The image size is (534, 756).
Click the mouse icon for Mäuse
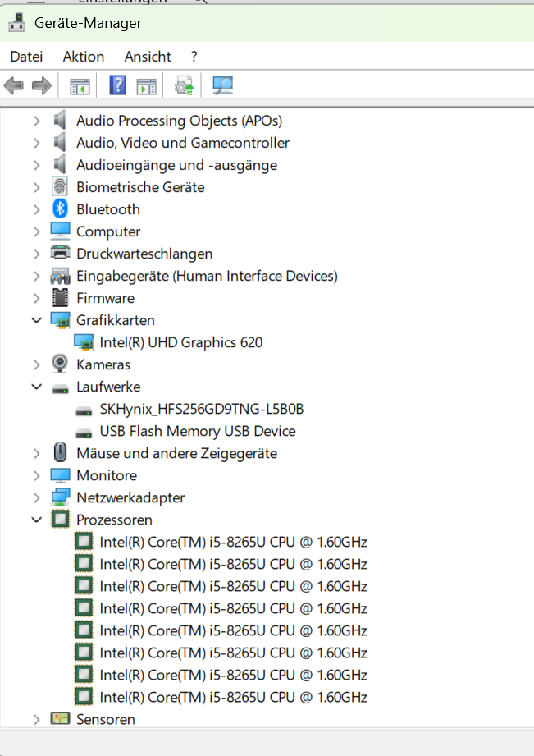(60, 453)
